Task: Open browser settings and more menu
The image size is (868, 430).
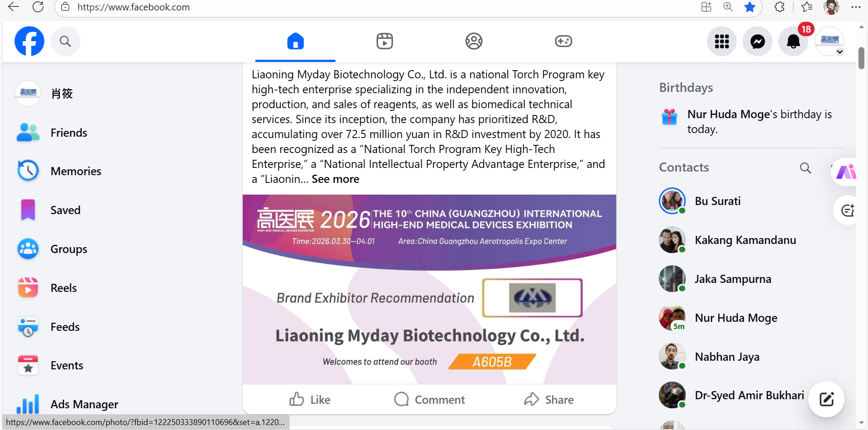Action: (x=856, y=7)
